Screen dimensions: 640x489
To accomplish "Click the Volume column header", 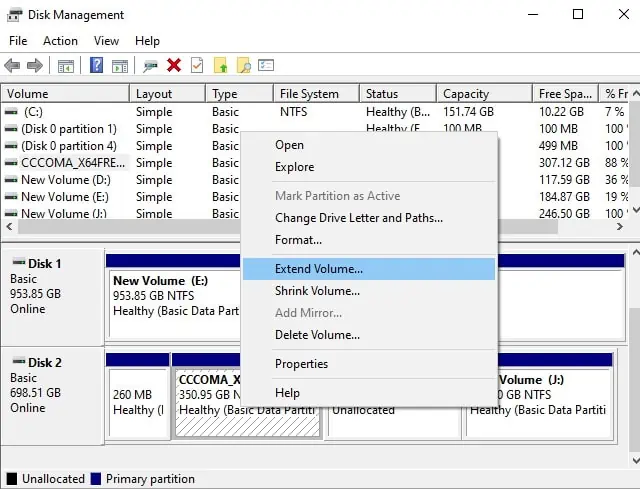I will (x=65, y=94).
